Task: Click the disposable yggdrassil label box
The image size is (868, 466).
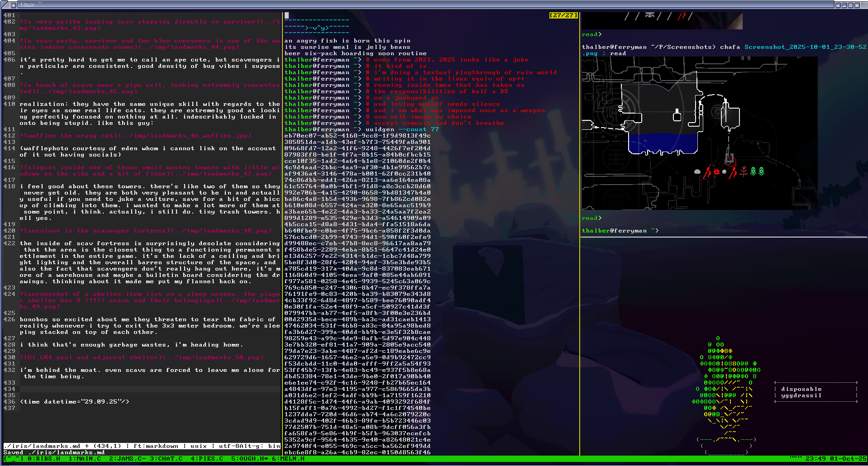Action: tap(815, 392)
